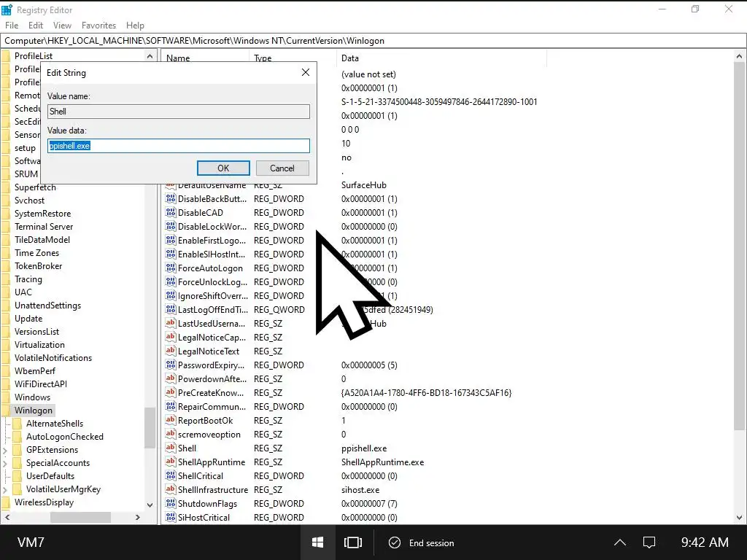The height and width of the screenshot is (560, 747).
Task: Click the PasswordExpiryWarning DWORD value icon
Action: (171, 365)
